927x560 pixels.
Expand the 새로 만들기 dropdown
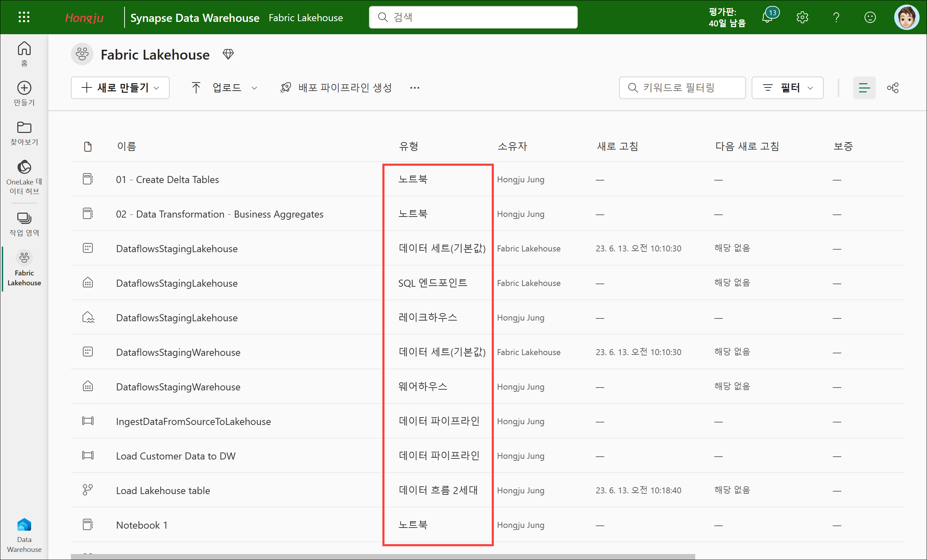(120, 87)
